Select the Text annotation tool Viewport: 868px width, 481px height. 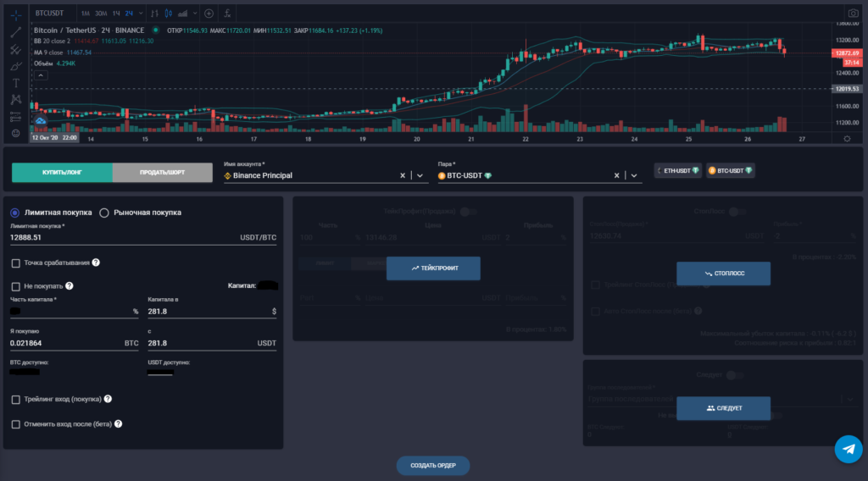click(15, 83)
